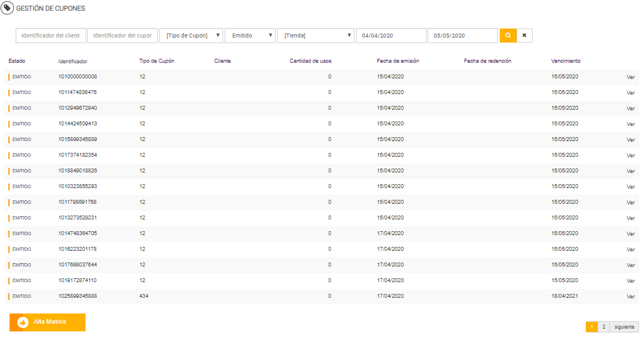Select page 1 in pagination
The image size is (644, 337).
[591, 327]
